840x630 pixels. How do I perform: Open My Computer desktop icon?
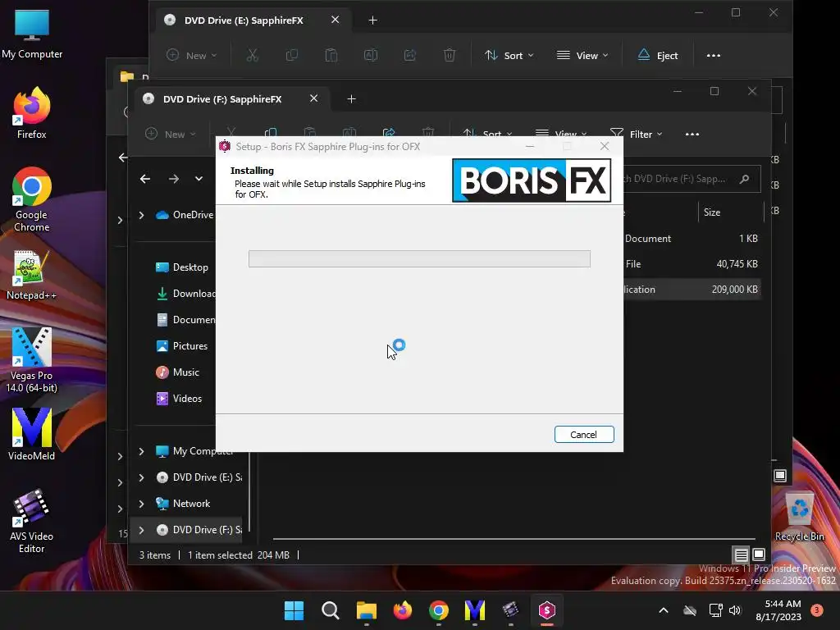point(32,34)
